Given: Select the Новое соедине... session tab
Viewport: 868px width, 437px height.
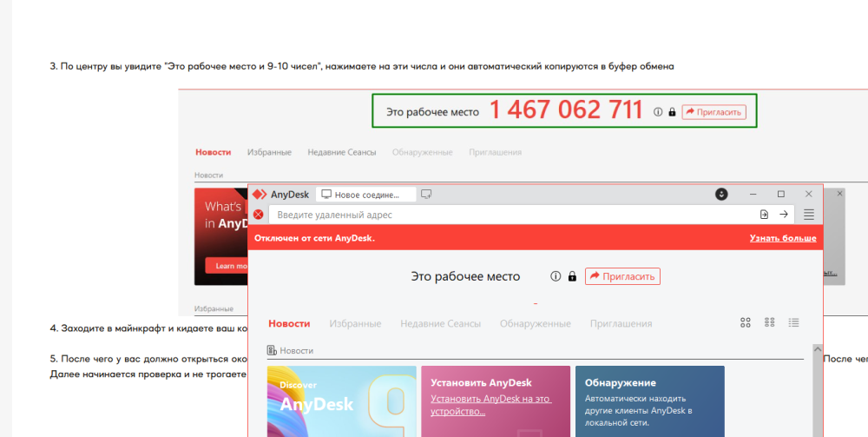Looking at the screenshot, I should (366, 195).
